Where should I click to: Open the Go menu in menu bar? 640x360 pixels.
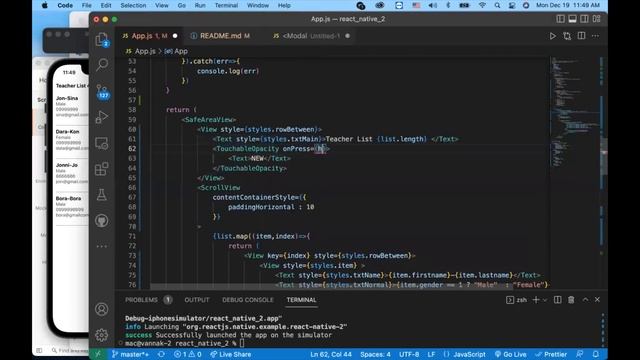click(182, 5)
